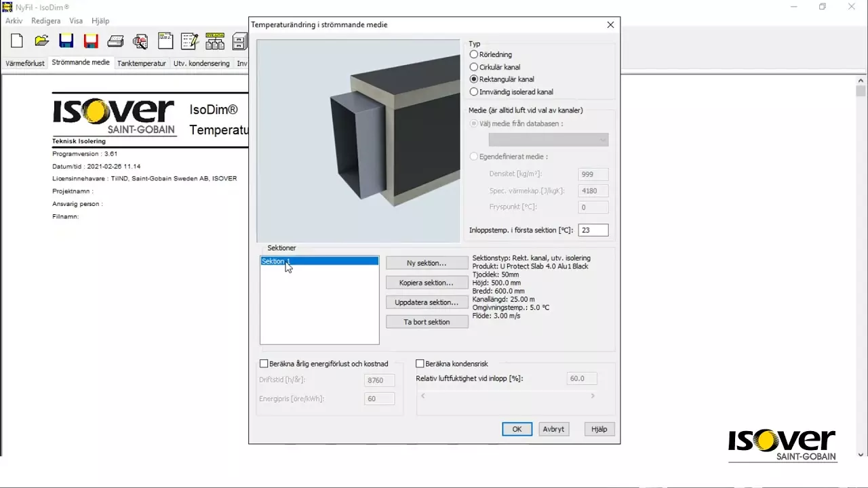The image size is (868, 488).
Task: Click the condensation horizontal scrollbar left arrow
Action: click(x=422, y=396)
